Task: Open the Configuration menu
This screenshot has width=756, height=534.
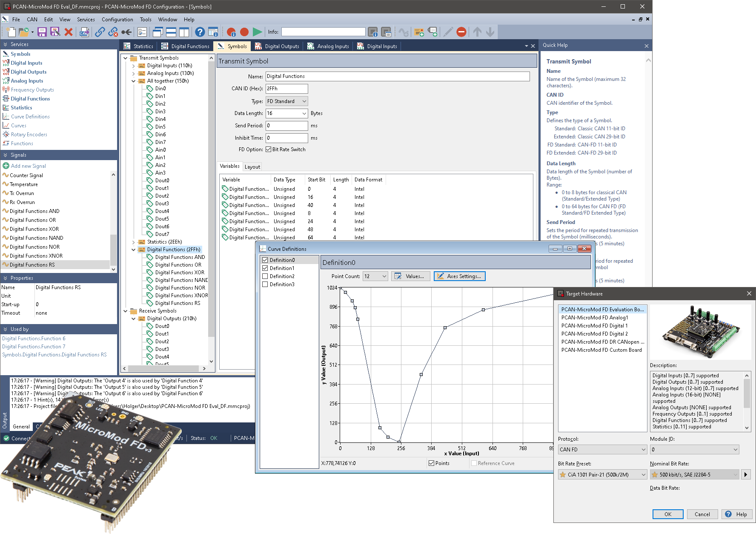Action: click(x=117, y=20)
